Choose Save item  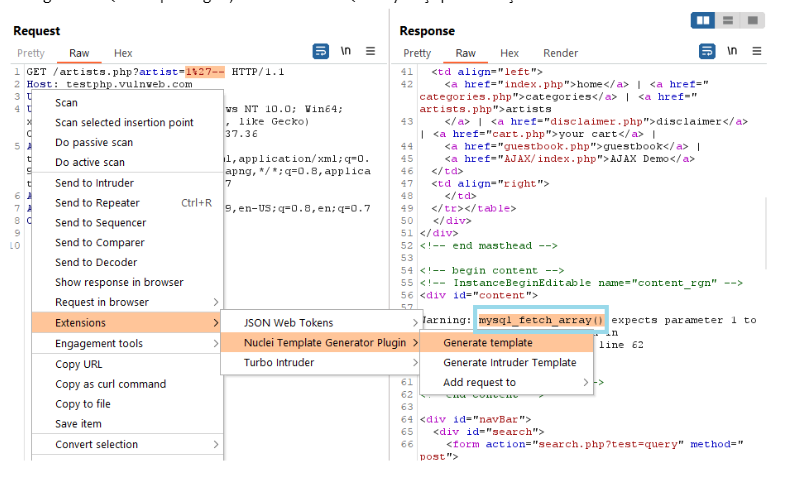tap(127, 423)
